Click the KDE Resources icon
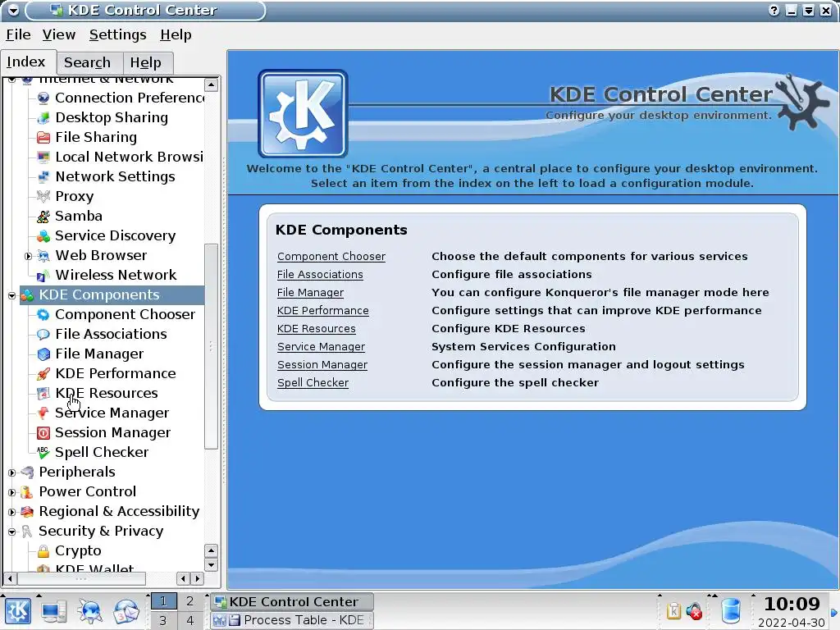This screenshot has height=630, width=840. point(43,393)
